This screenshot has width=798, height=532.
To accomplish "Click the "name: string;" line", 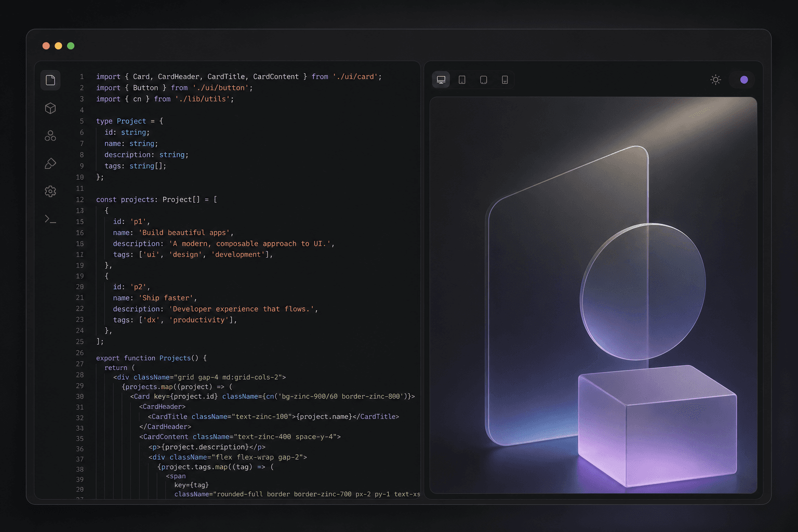I will (131, 143).
